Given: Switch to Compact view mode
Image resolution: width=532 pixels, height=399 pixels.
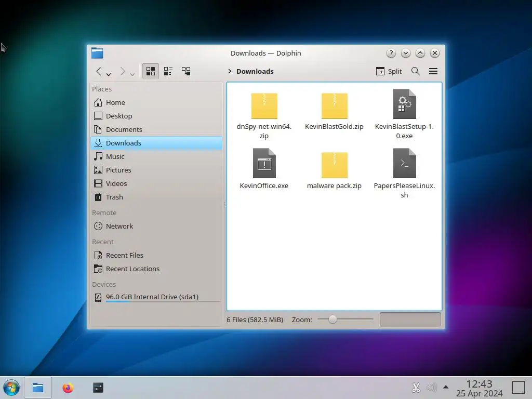Looking at the screenshot, I should point(168,71).
